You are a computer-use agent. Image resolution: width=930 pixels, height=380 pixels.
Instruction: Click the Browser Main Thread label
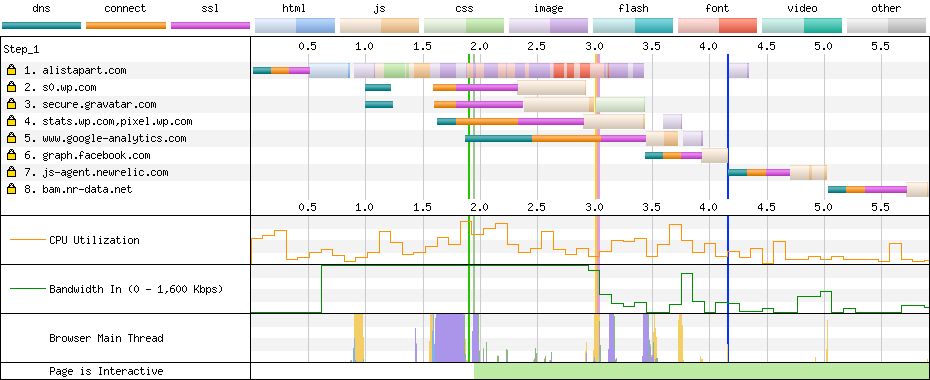[106, 339]
